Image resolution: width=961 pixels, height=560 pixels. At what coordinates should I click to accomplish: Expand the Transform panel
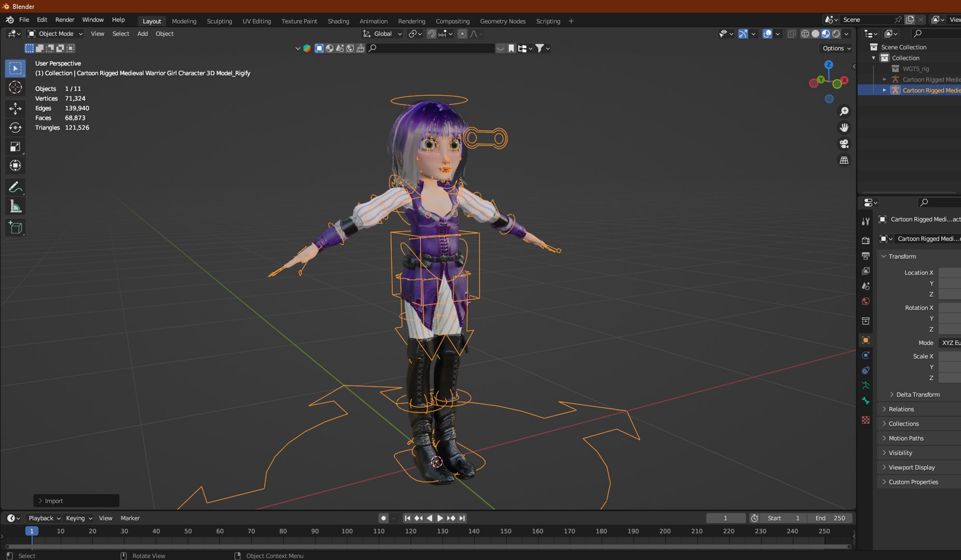coord(918,257)
